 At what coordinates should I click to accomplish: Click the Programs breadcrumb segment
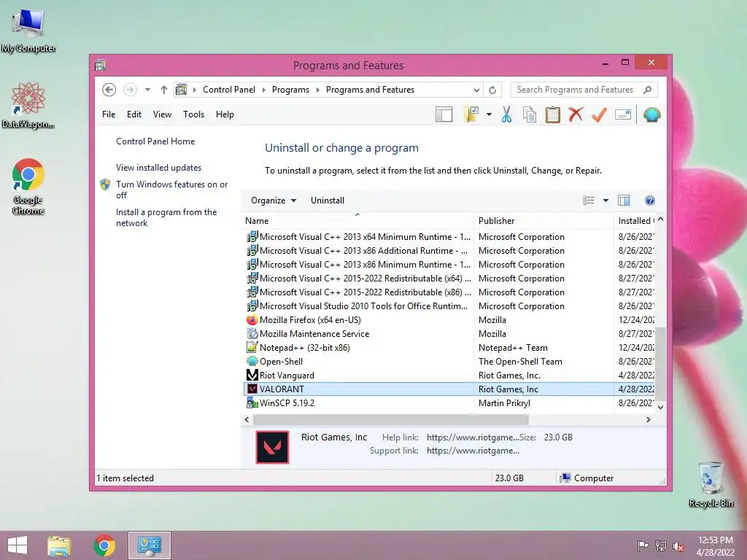(x=290, y=90)
